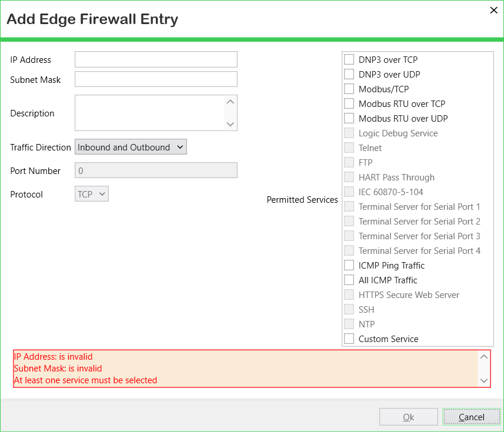Screen dimensions: 504x432
Task: Click the Ok button
Action: pyautogui.click(x=409, y=417)
